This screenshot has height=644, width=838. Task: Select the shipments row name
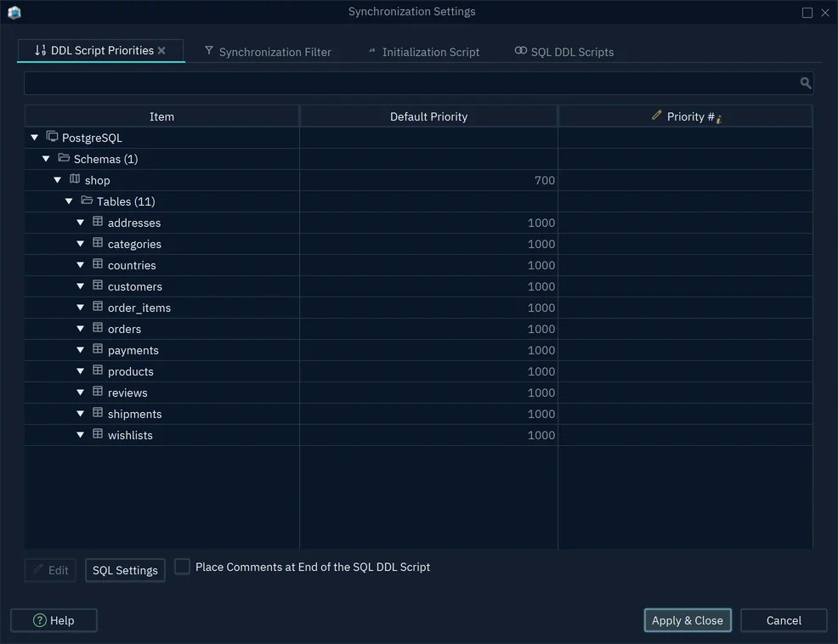(134, 415)
